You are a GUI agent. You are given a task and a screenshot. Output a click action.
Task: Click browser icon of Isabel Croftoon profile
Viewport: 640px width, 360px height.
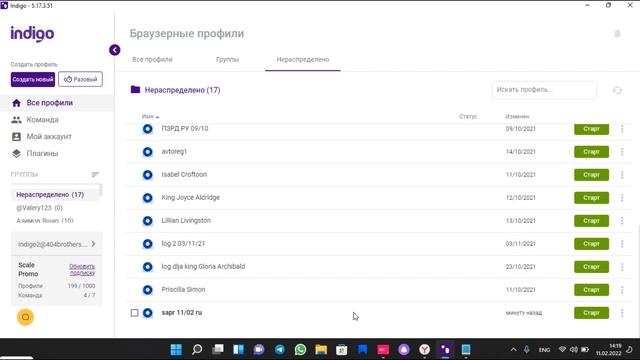(147, 175)
